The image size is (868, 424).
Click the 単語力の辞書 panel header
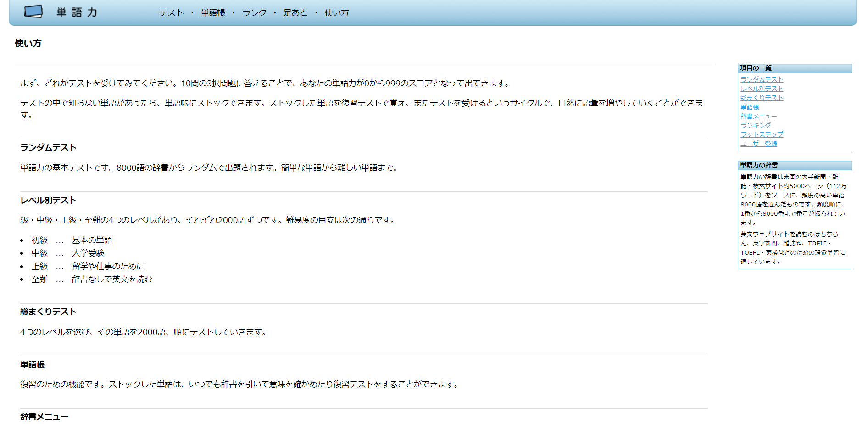tap(759, 165)
